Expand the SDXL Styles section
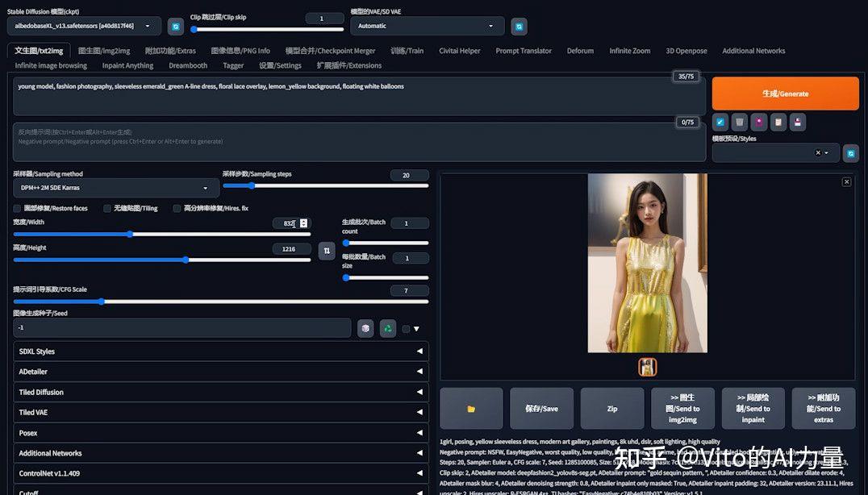The image size is (868, 495). [x=221, y=351]
